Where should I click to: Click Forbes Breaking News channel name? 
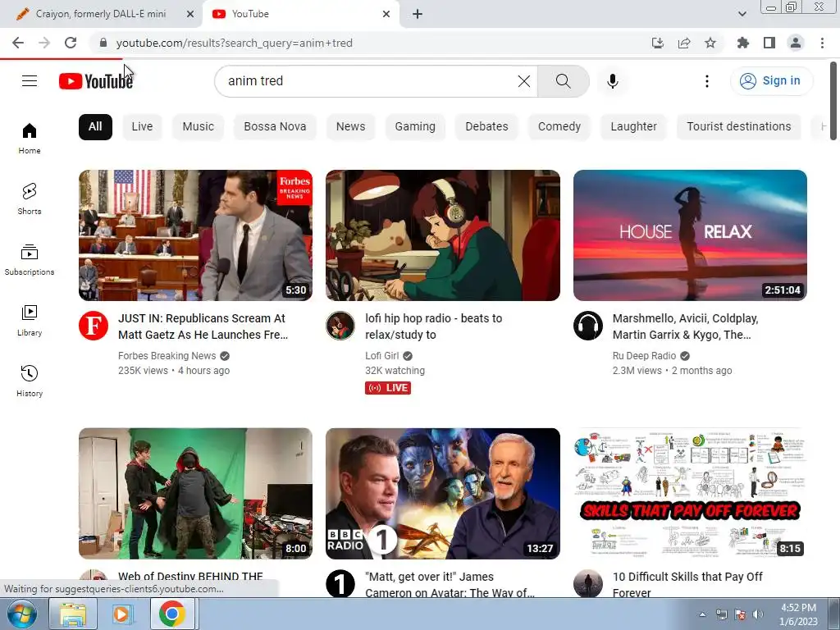[167, 356]
